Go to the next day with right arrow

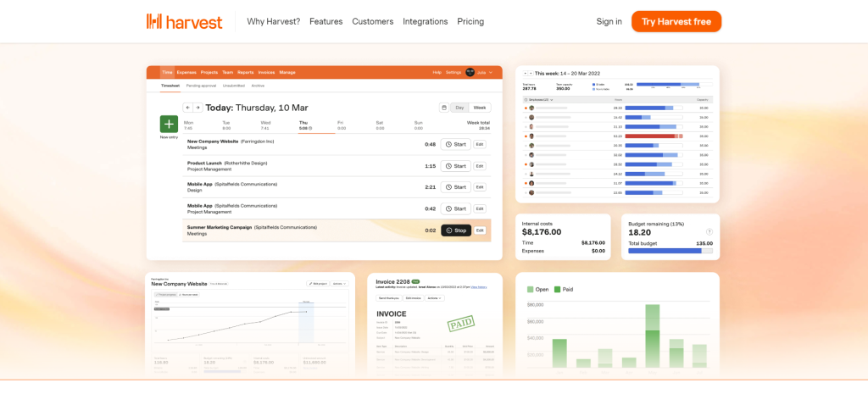pos(198,108)
